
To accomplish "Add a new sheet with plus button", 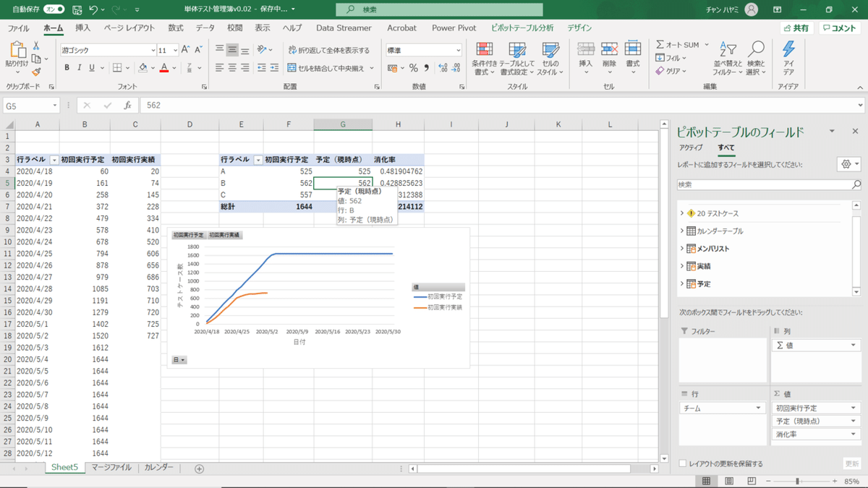I will (x=200, y=468).
